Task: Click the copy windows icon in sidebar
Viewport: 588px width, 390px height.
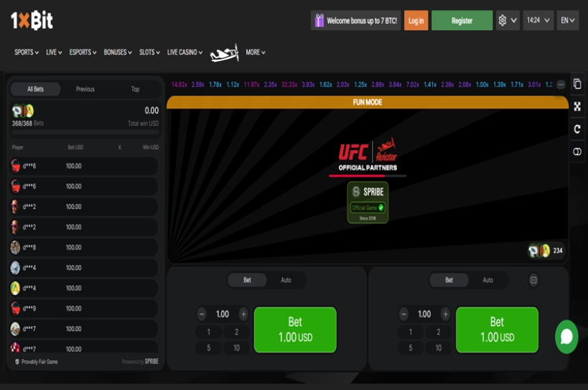Action: pos(577,84)
